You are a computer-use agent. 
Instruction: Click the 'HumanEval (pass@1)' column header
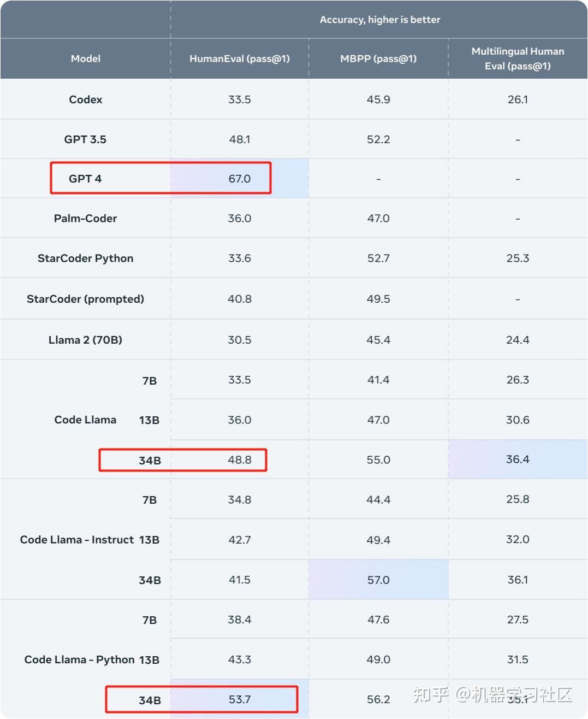click(240, 58)
